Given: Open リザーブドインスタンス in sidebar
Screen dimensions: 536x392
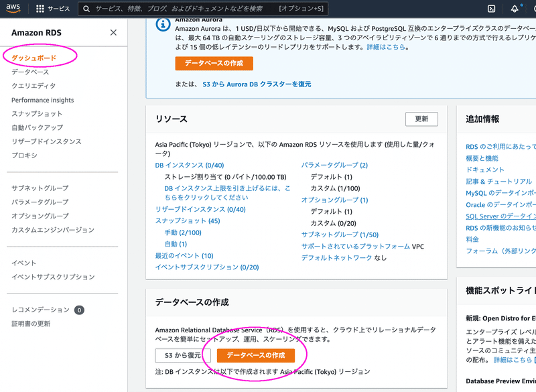Looking at the screenshot, I should [x=46, y=141].
